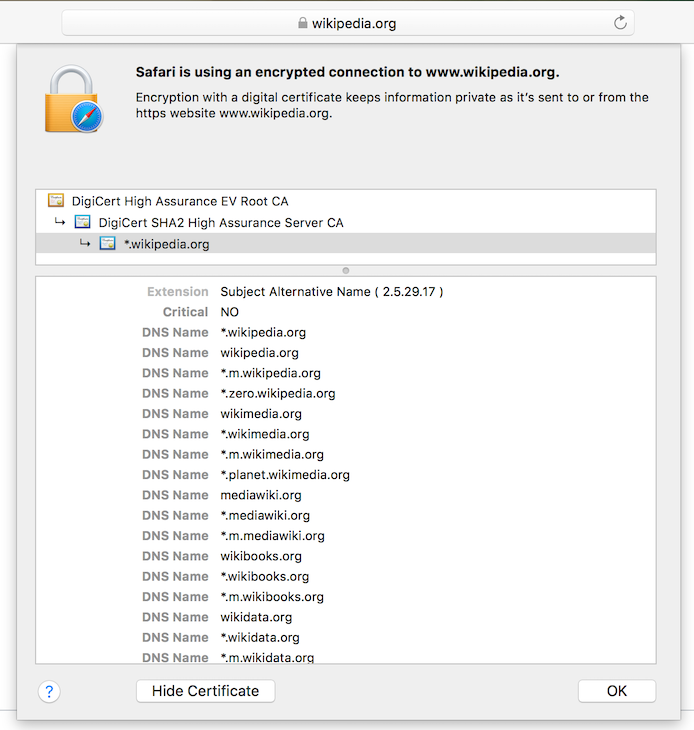Click the Critical value NO
The image size is (694, 730).
[x=229, y=312]
